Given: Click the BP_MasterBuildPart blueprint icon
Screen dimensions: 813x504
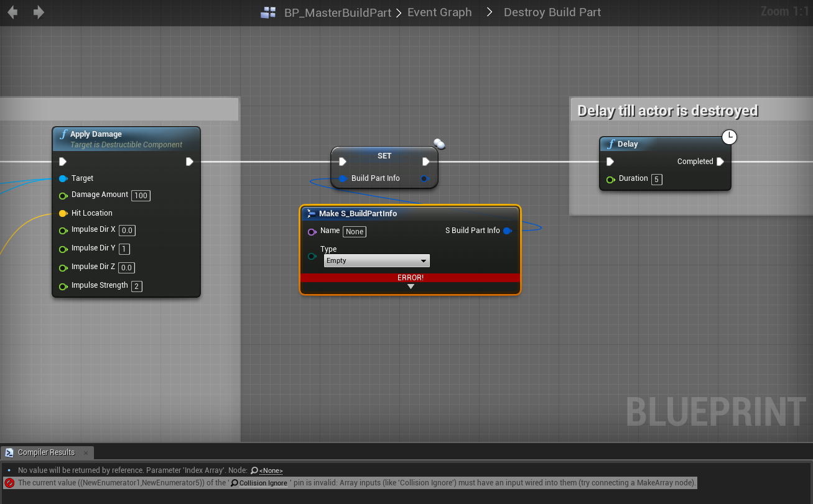Looking at the screenshot, I should pos(268,12).
